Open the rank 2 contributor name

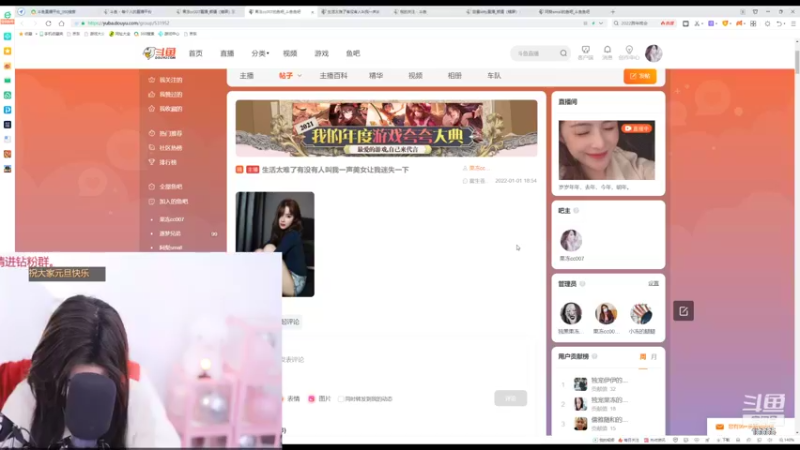(x=609, y=400)
